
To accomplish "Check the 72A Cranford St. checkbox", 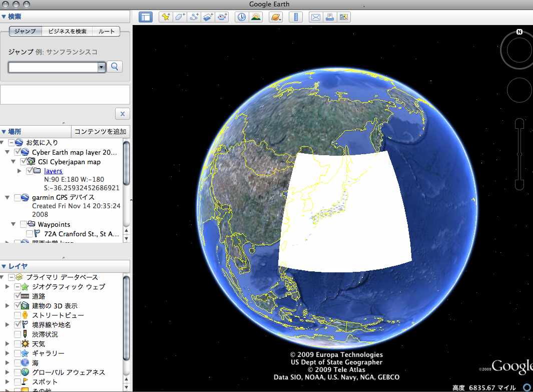I will pyautogui.click(x=30, y=234).
